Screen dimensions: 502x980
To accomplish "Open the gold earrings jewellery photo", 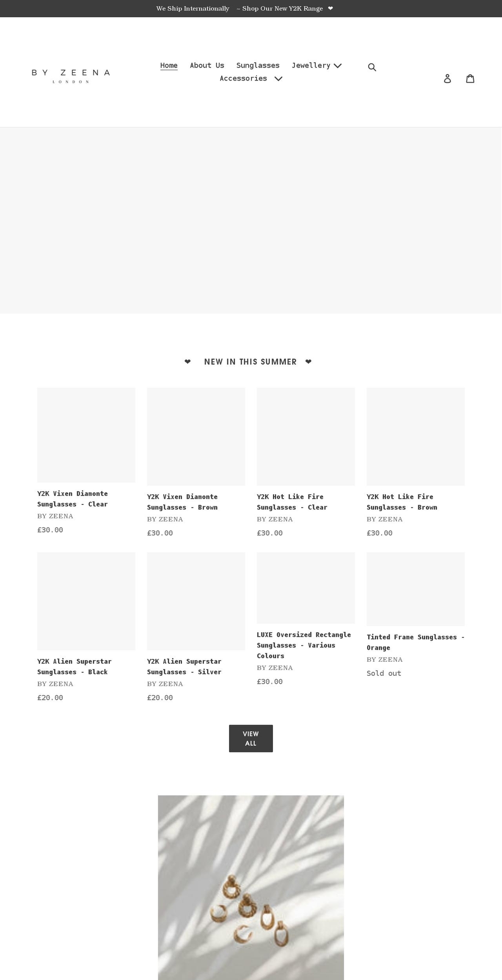I will [x=250, y=887].
